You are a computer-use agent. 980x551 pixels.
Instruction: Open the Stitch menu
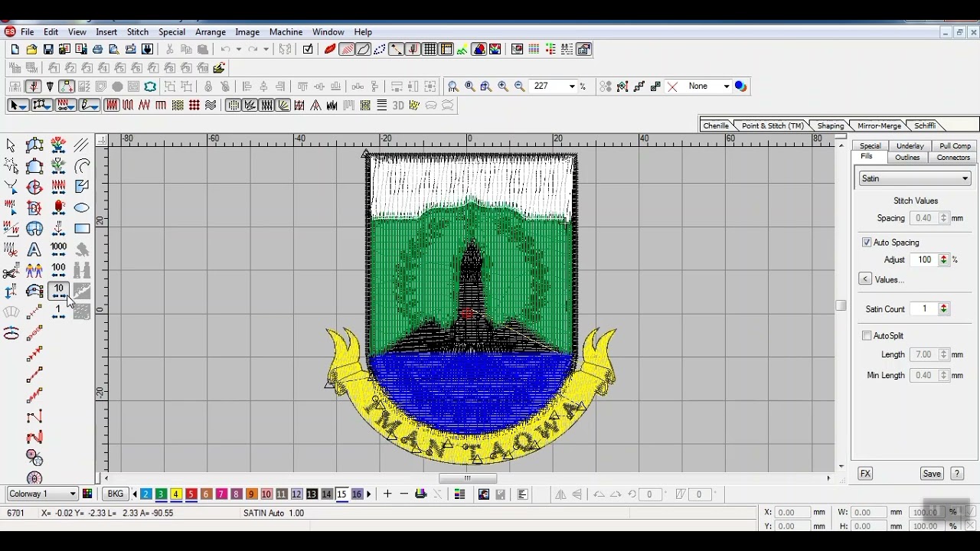pos(138,32)
